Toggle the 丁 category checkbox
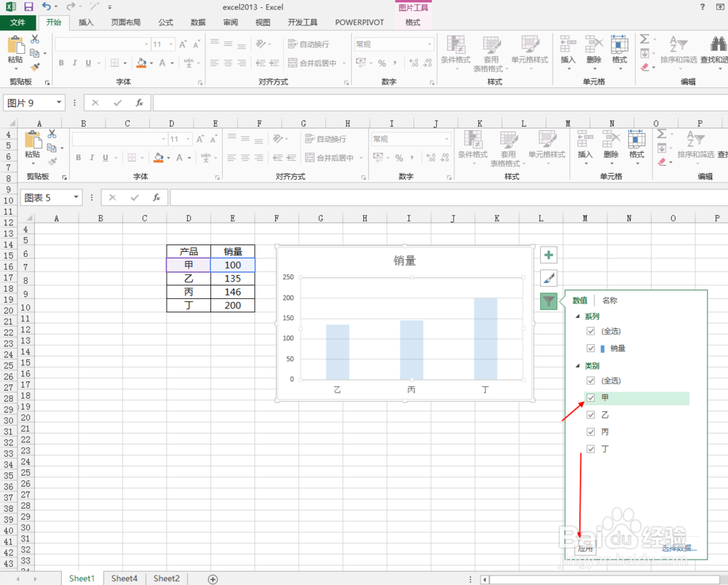The image size is (728, 585). click(590, 449)
